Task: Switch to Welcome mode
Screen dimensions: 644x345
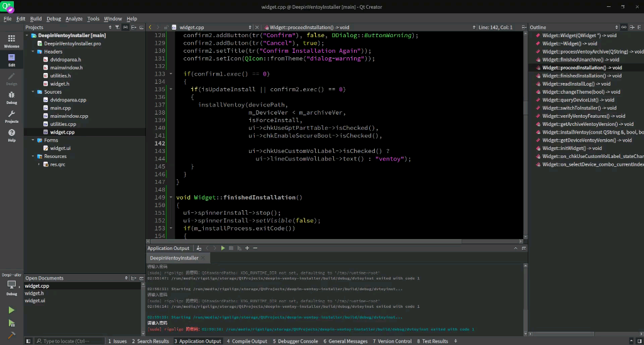Action: point(11,41)
